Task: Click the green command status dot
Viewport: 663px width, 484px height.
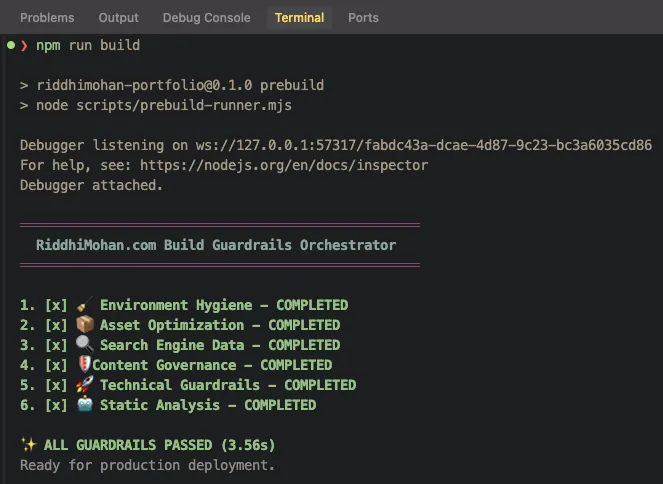Action: [x=11, y=45]
